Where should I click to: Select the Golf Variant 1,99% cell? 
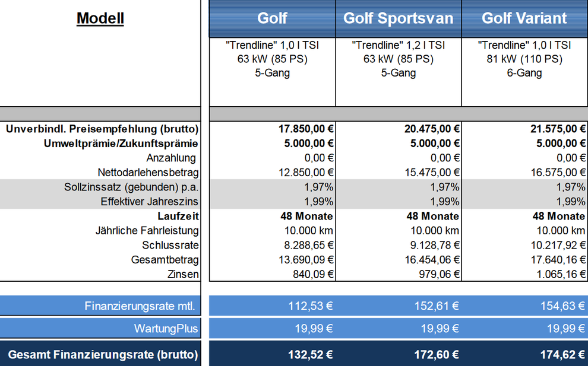[571, 202]
